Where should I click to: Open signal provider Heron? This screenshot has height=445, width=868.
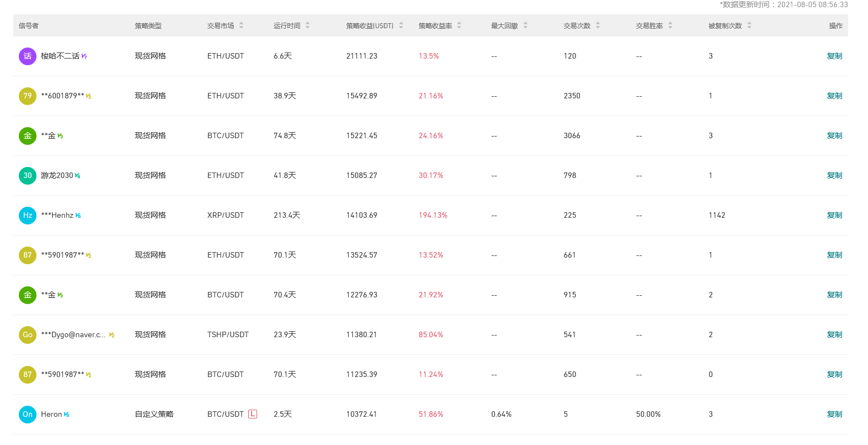point(51,414)
